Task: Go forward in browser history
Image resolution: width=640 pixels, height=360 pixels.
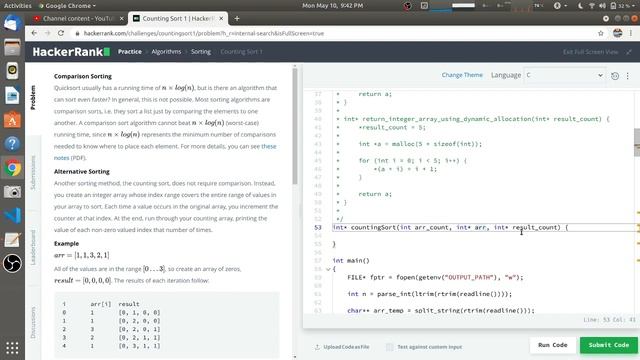Action: [47, 33]
